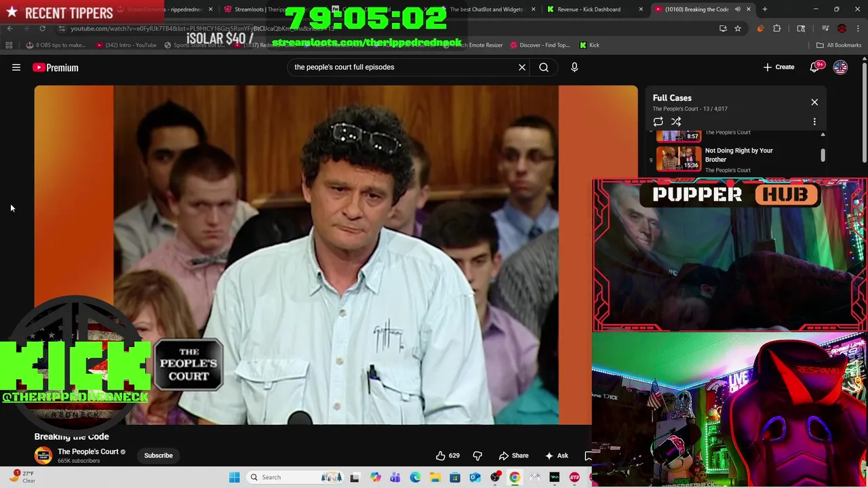Open the Chrome apps grid shortcut
This screenshot has width=868, height=488.
(9, 45)
